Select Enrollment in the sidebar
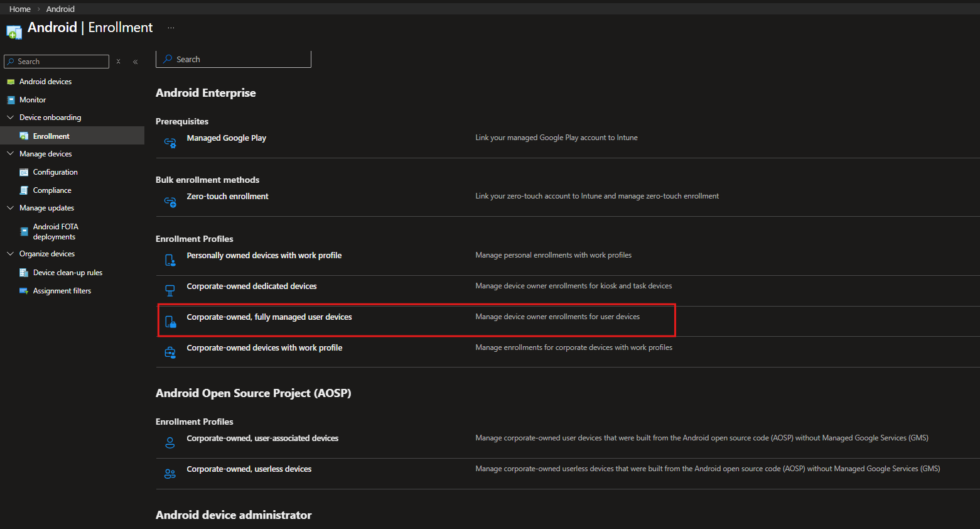980x529 pixels. [x=72, y=136]
